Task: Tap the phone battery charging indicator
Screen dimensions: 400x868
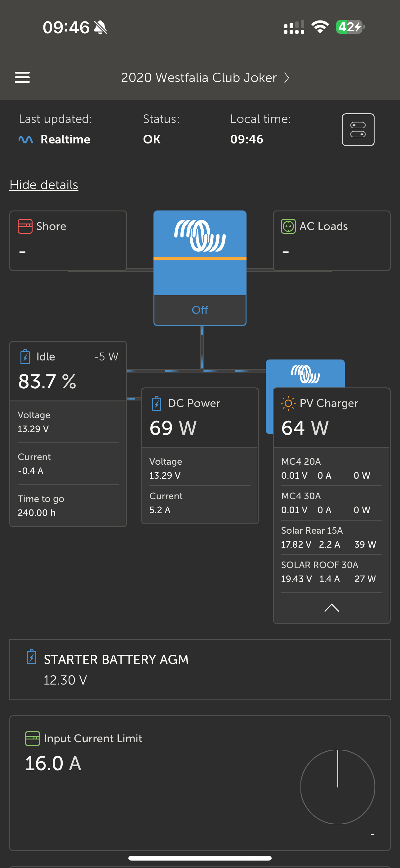Action: coord(350,27)
